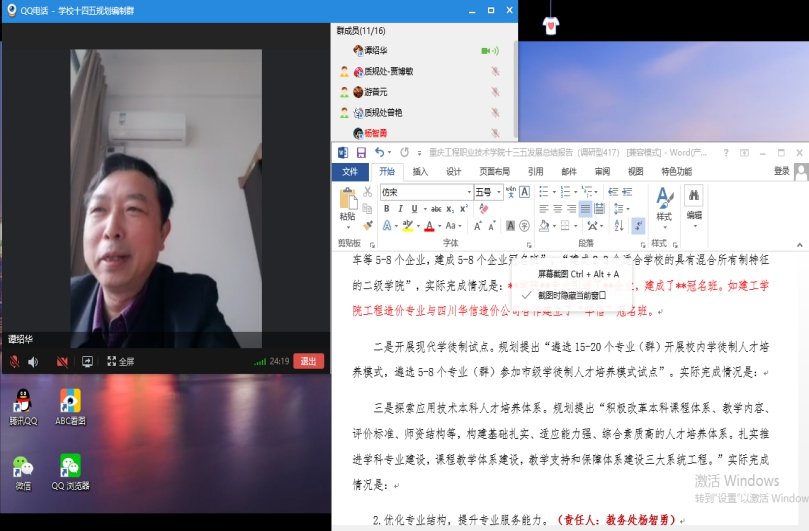The height and width of the screenshot is (531, 809).
Task: Click the enclosed character (字) icon
Action: tap(524, 226)
